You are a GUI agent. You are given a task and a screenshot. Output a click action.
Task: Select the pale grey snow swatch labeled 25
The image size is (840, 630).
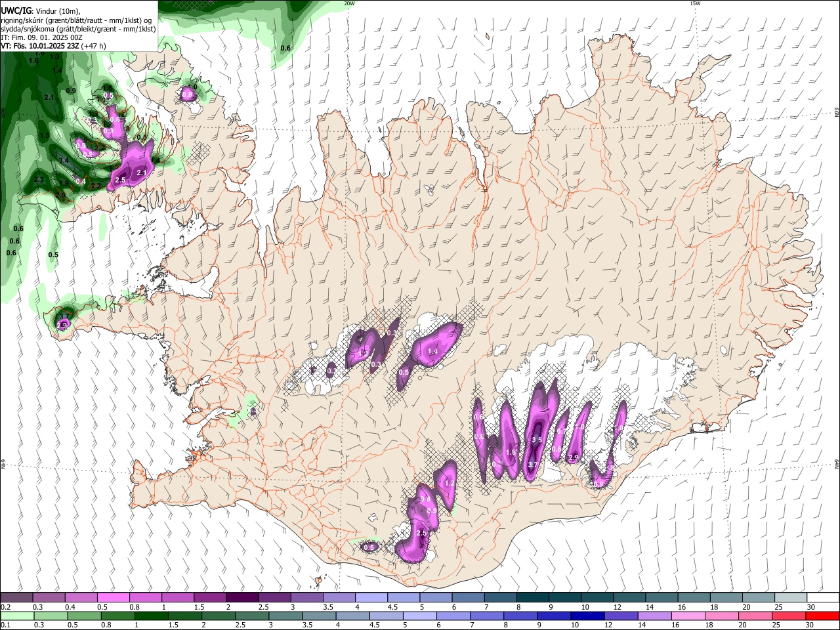point(791,597)
